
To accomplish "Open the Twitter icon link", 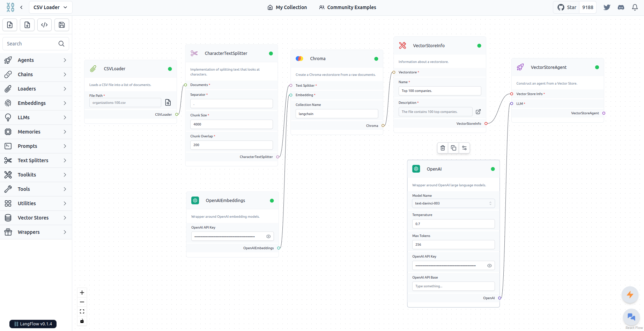I will click(x=607, y=7).
